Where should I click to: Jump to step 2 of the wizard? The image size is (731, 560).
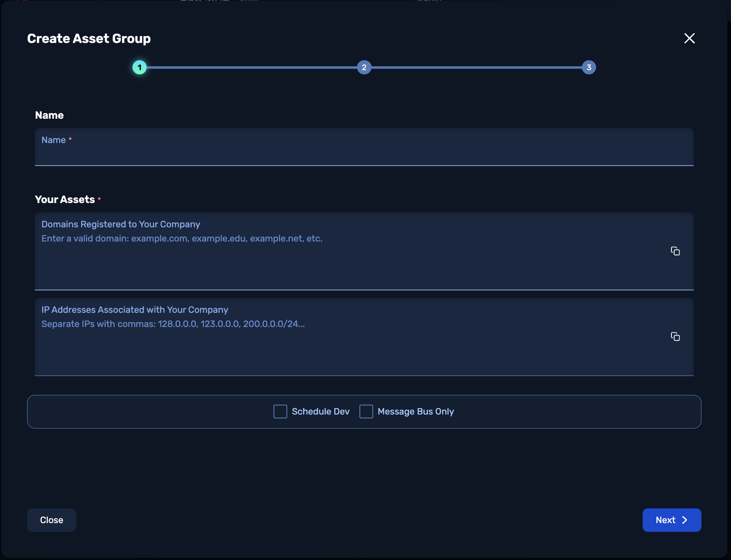(364, 67)
